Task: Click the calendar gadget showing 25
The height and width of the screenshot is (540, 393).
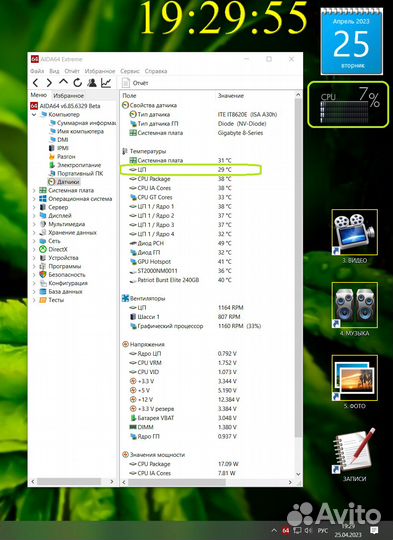Action: pyautogui.click(x=352, y=41)
